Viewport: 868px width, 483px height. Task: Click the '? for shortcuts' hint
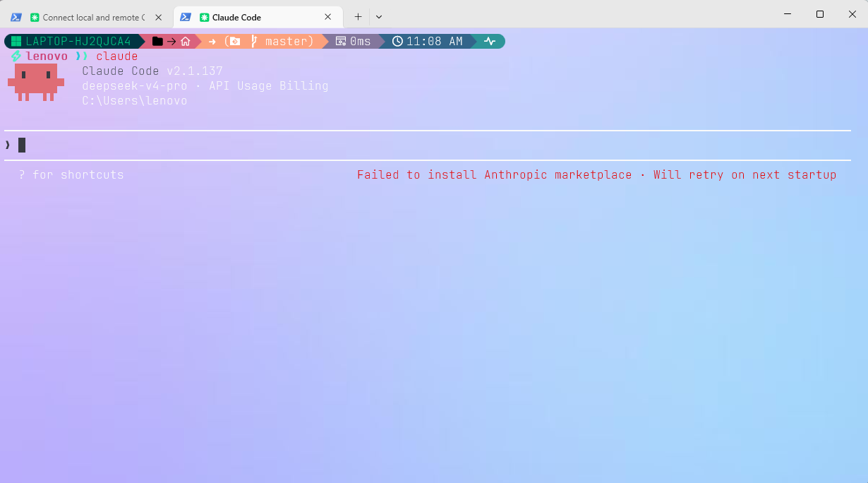(71, 174)
